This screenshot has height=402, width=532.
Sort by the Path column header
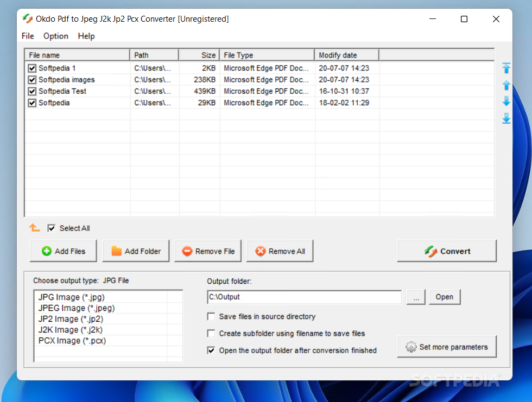click(x=154, y=55)
